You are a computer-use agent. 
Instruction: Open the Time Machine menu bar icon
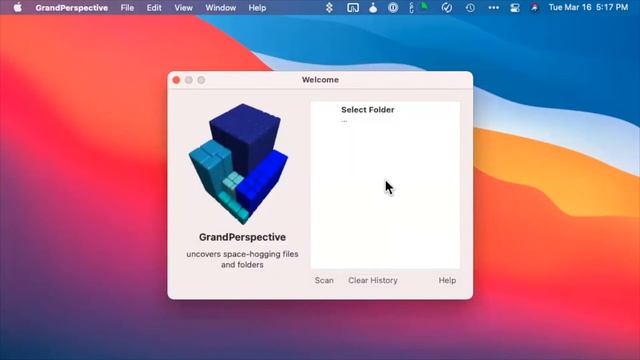click(470, 7)
